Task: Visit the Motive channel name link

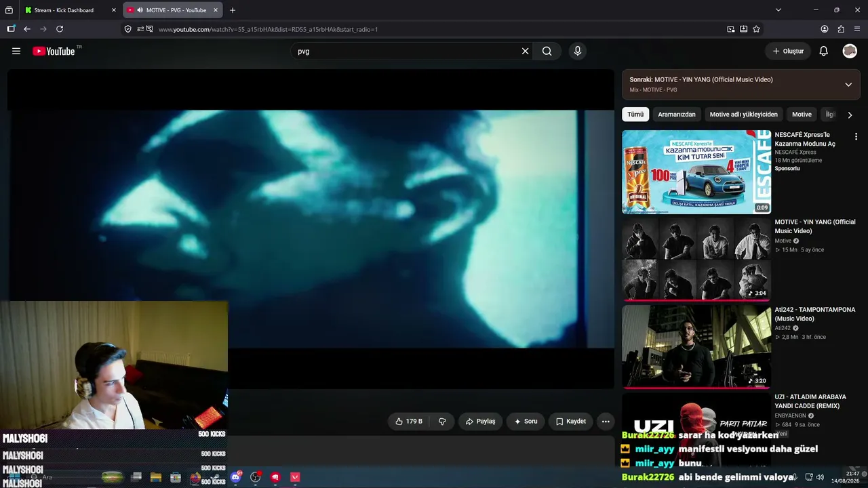Action: 783,241
